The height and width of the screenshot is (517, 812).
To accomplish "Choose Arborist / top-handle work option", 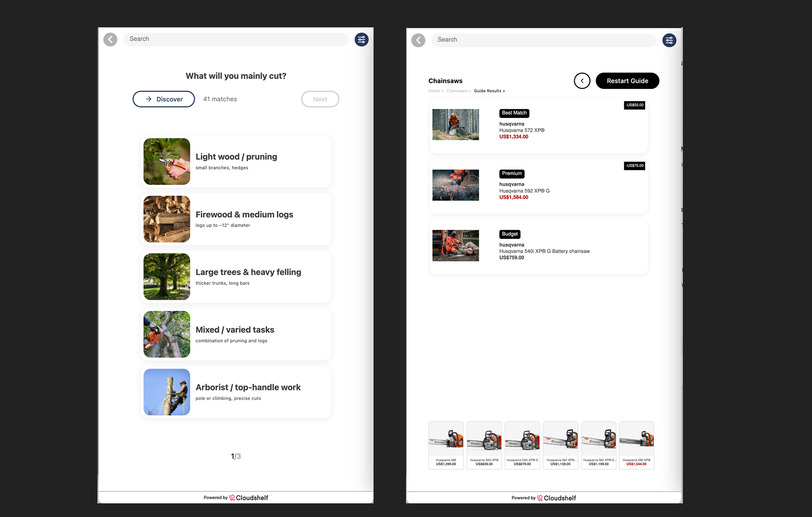I will (236, 392).
